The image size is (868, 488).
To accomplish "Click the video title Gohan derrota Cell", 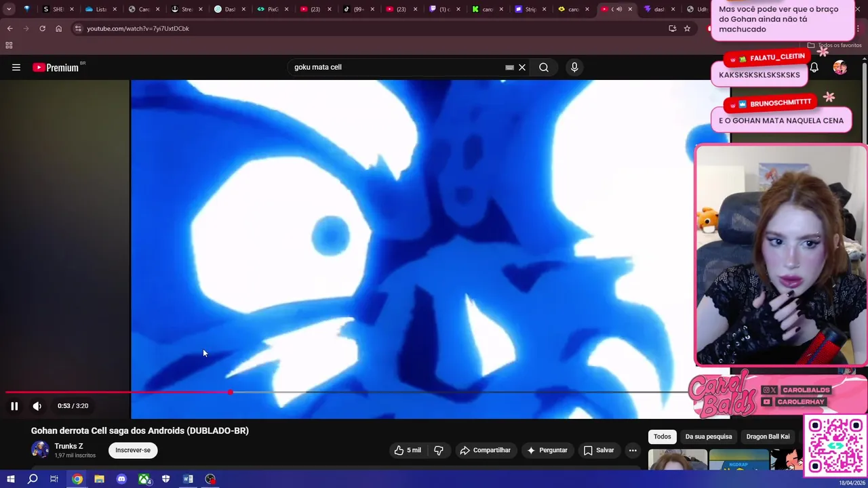I will [140, 430].
